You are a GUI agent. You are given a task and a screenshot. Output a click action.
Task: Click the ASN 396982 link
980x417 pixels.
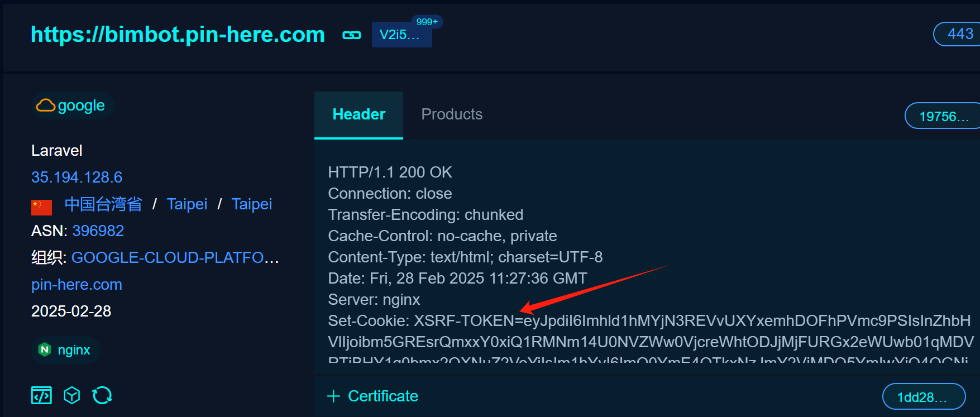98,231
